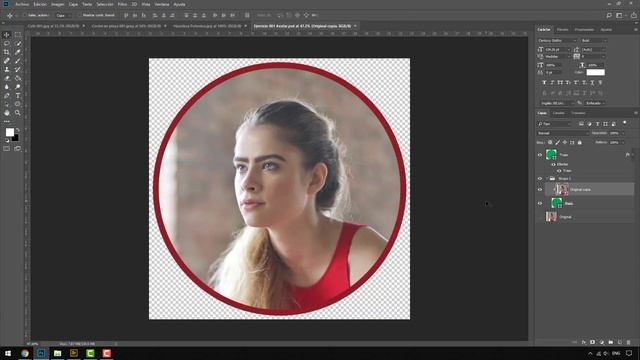
Task: Switch to the Párrafo tab
Action: point(562,29)
